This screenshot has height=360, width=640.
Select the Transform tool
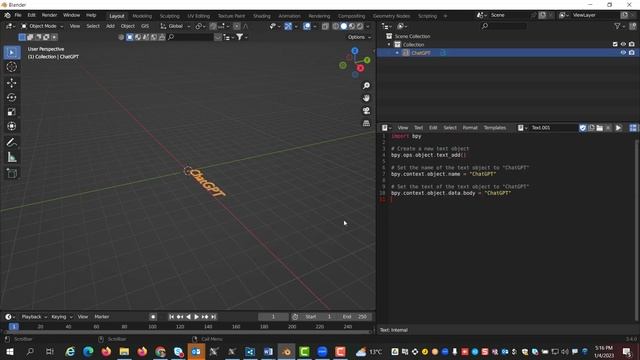11,126
